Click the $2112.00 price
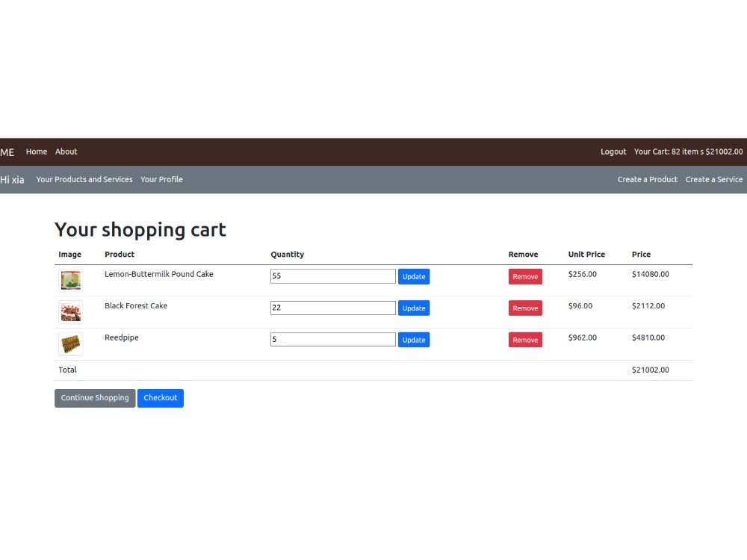Image resolution: width=747 pixels, height=560 pixels. point(648,305)
